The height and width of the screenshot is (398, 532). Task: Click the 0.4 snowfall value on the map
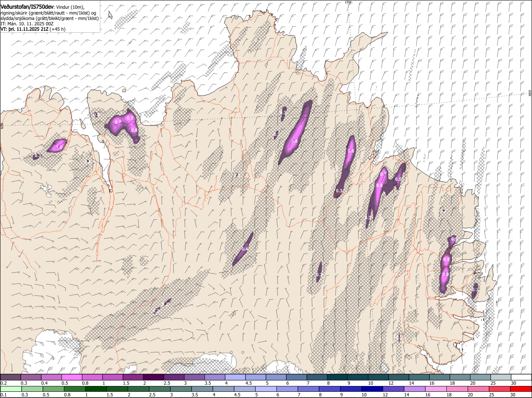245,249
